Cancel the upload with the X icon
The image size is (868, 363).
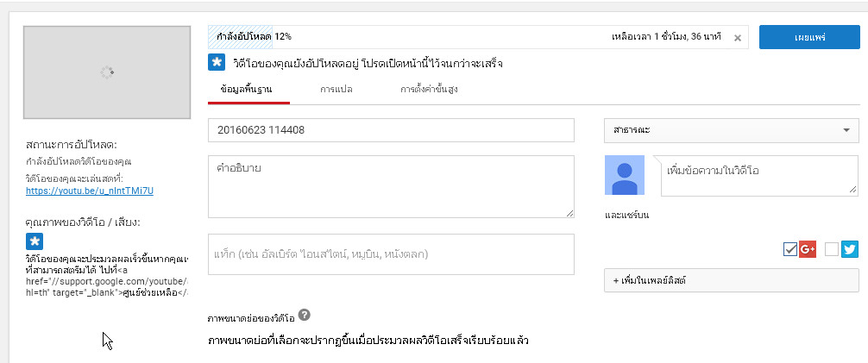[737, 38]
